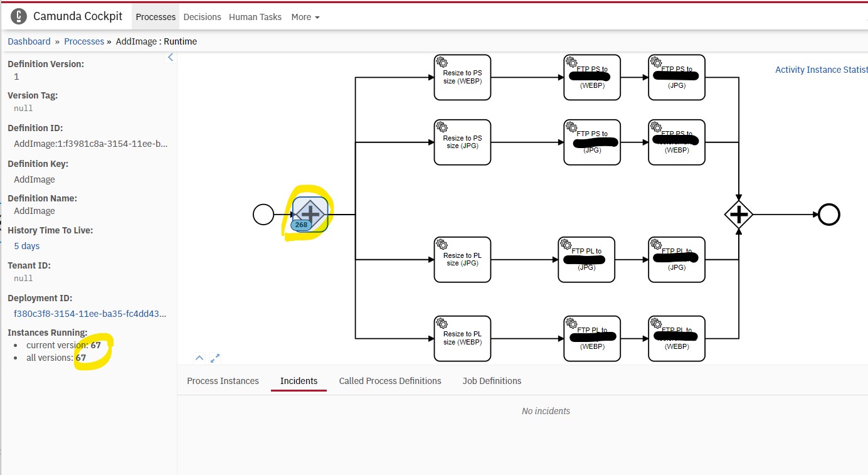Click the Definition Key value AddImage
Screen dimensions: 868x475
[34, 179]
